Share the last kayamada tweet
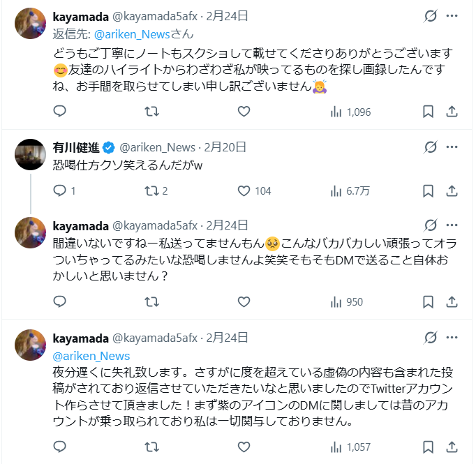Image resolution: width=476 pixels, height=464 pixels. point(452,447)
